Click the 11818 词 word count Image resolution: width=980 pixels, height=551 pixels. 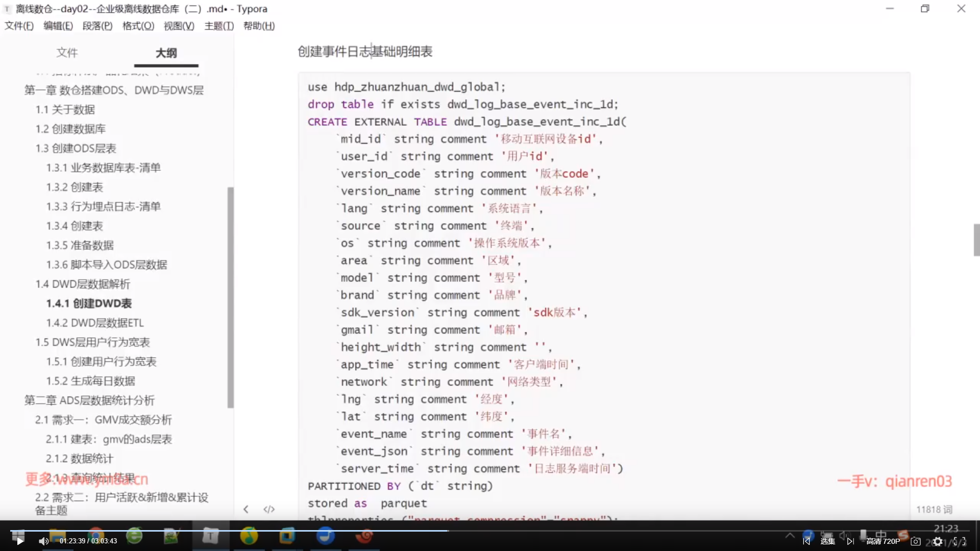point(934,509)
